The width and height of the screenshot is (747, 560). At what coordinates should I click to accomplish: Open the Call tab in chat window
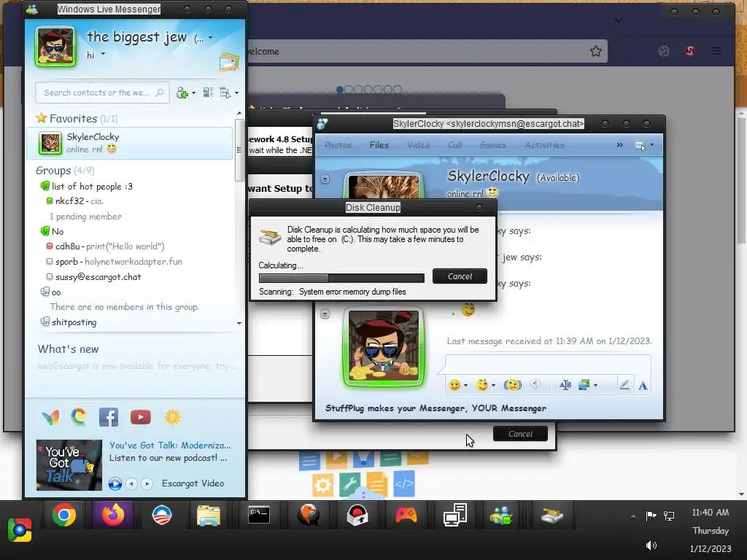click(x=455, y=145)
